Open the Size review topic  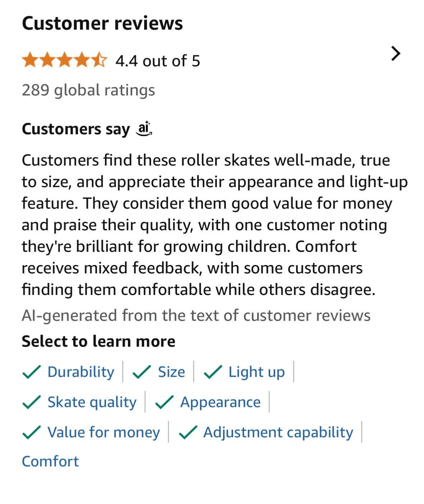click(172, 372)
